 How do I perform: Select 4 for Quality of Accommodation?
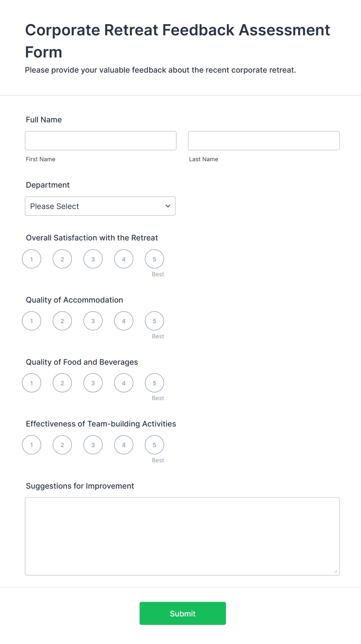(x=123, y=321)
